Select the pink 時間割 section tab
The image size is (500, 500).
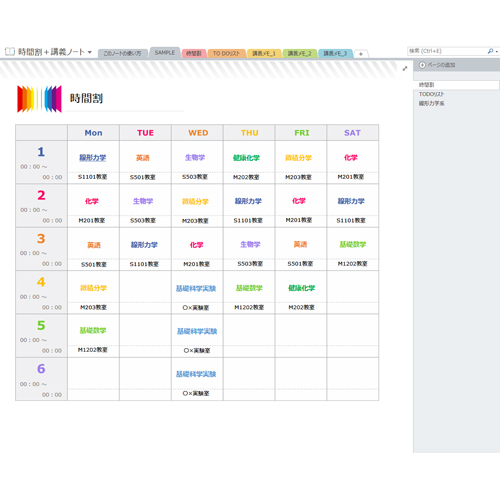194,53
